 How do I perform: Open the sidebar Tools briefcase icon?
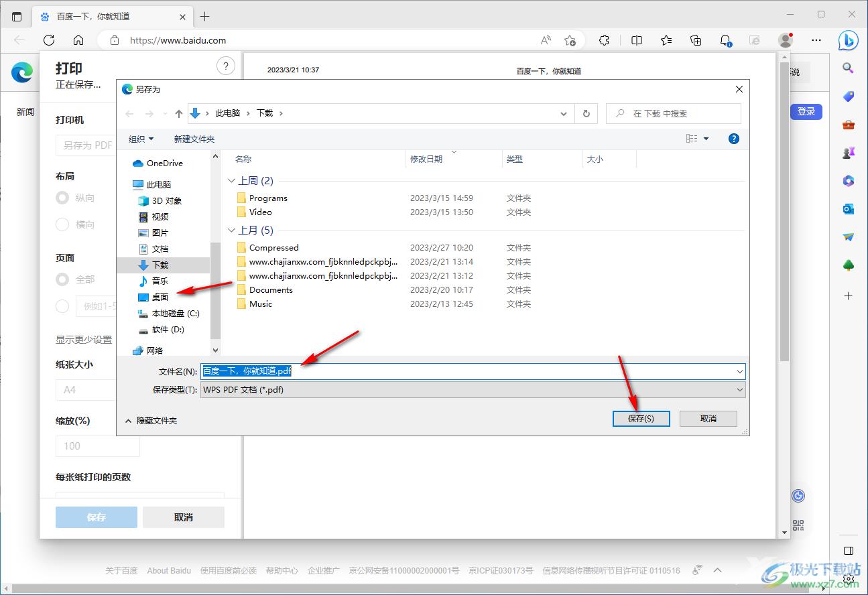point(848,125)
